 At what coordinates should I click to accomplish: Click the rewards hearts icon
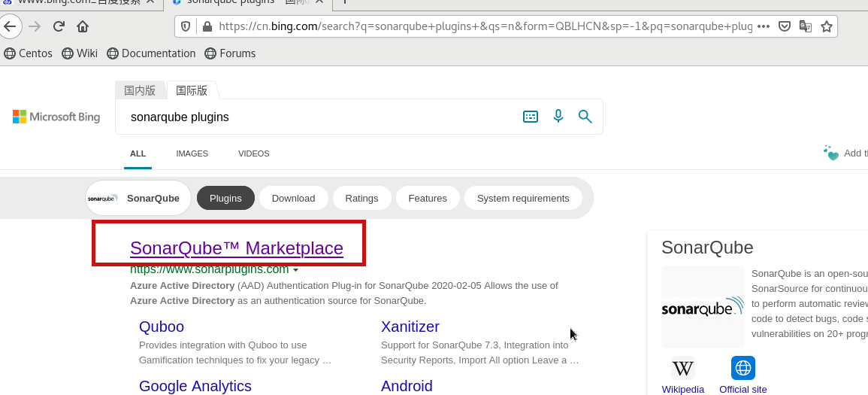click(x=831, y=153)
